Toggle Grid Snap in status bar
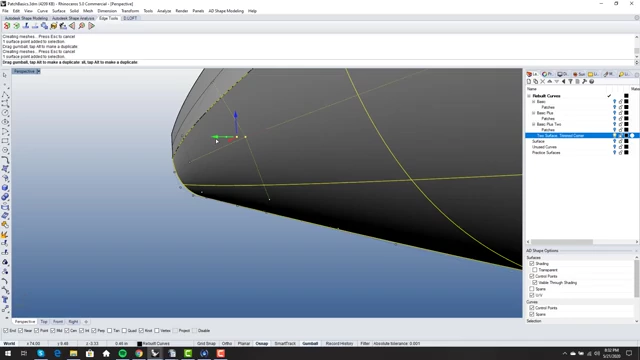 pyautogui.click(x=206, y=344)
